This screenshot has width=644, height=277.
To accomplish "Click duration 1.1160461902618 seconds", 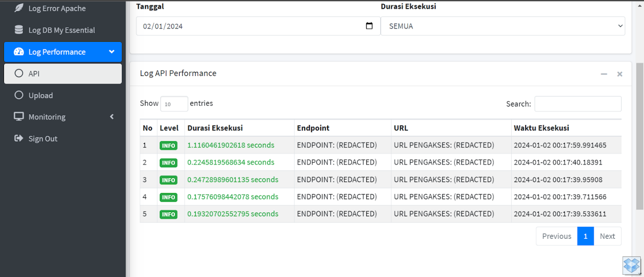I will pos(231,145).
